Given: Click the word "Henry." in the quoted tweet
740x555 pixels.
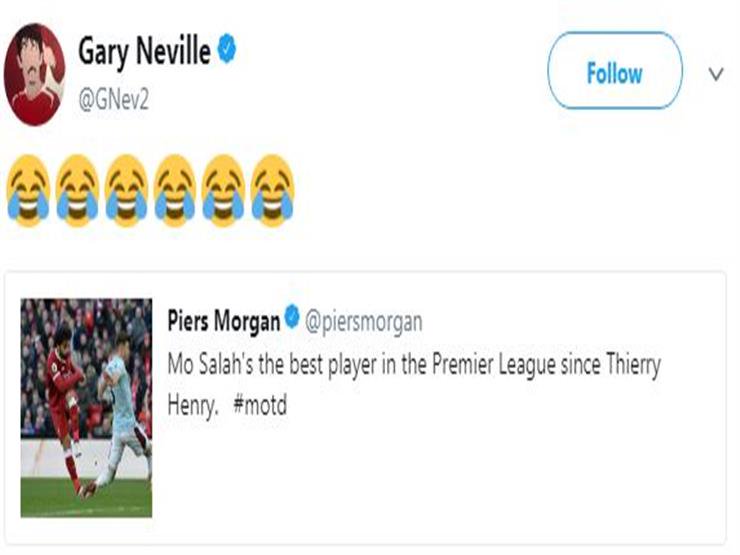Looking at the screenshot, I should 192,407.
